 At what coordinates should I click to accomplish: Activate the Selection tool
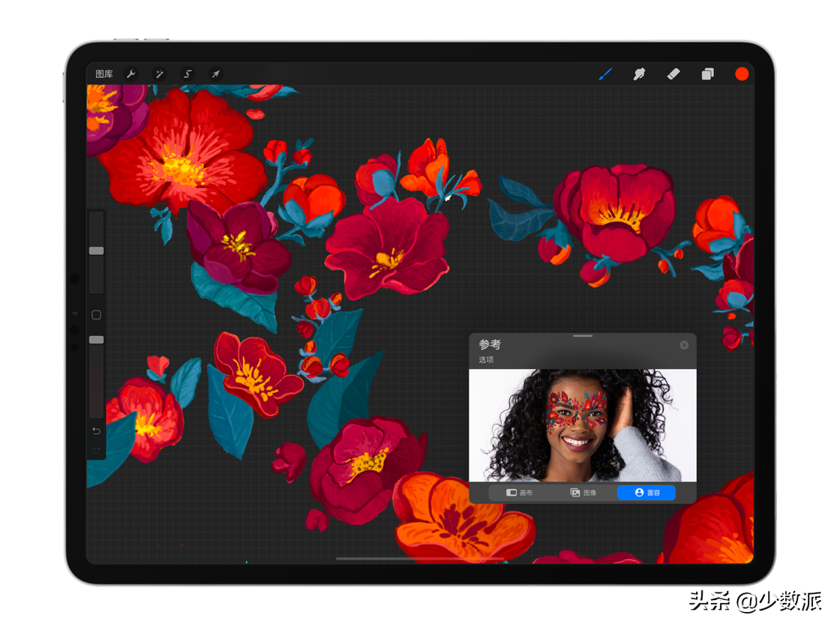pyautogui.click(x=187, y=74)
